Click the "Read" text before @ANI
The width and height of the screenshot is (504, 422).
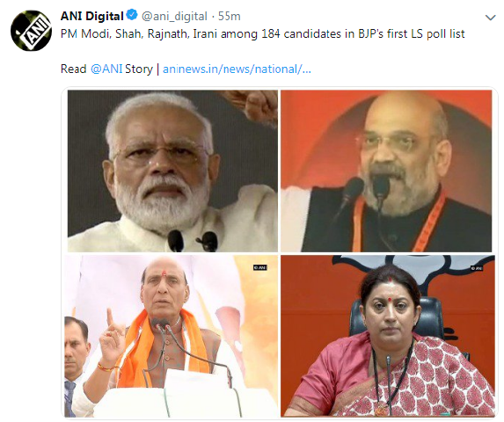(x=74, y=69)
